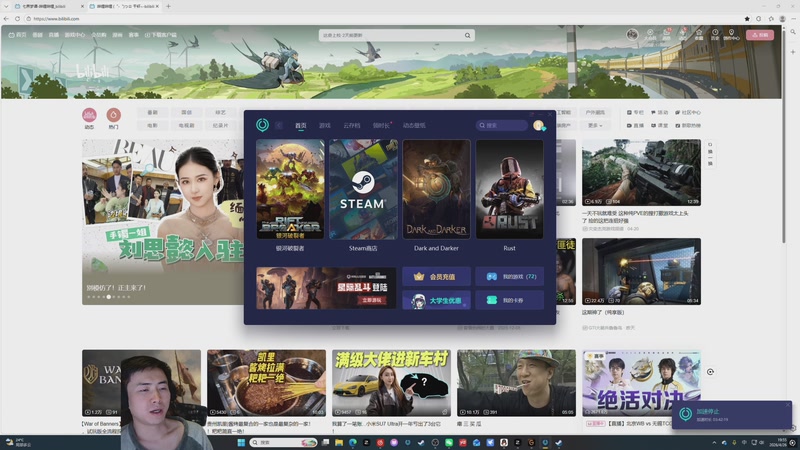Open Bilibili user avatar in header

click(x=632, y=34)
